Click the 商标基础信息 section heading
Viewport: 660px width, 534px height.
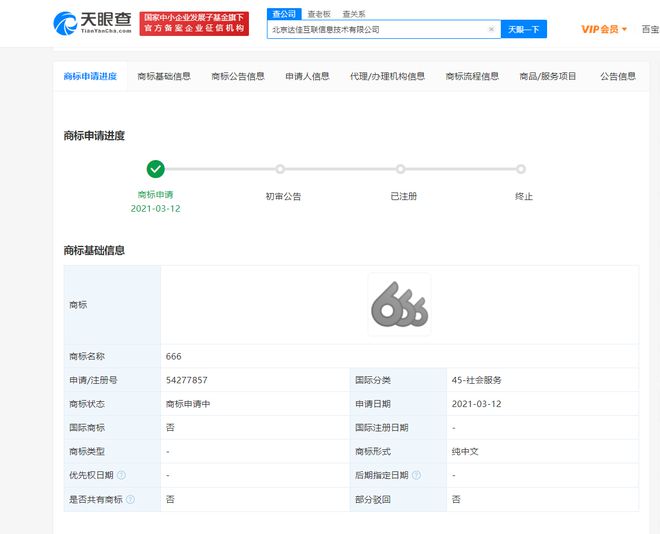[x=94, y=250]
